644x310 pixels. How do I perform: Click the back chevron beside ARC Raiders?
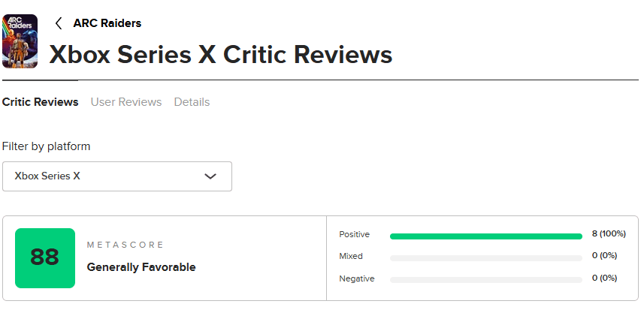pos(59,23)
